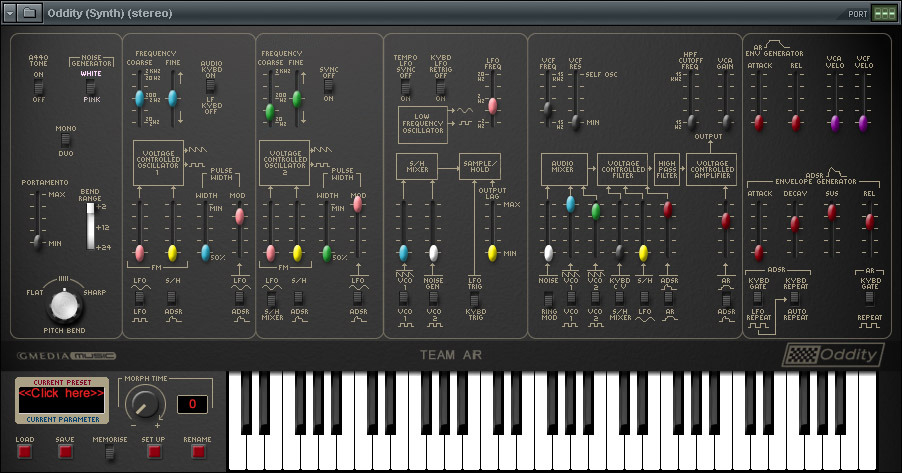Toggle the A440 Tone on/off switch

(x=38, y=87)
